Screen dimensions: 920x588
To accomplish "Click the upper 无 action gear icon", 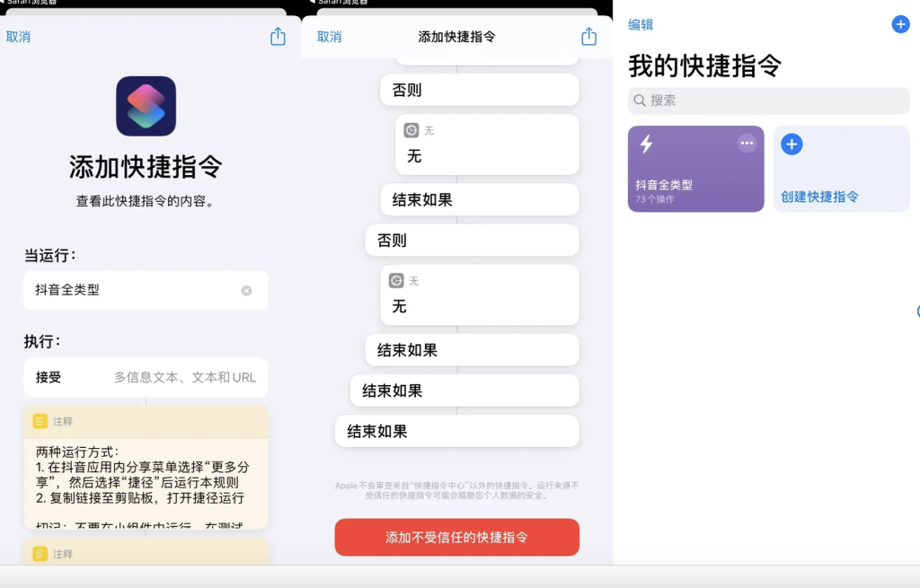I will click(x=411, y=130).
